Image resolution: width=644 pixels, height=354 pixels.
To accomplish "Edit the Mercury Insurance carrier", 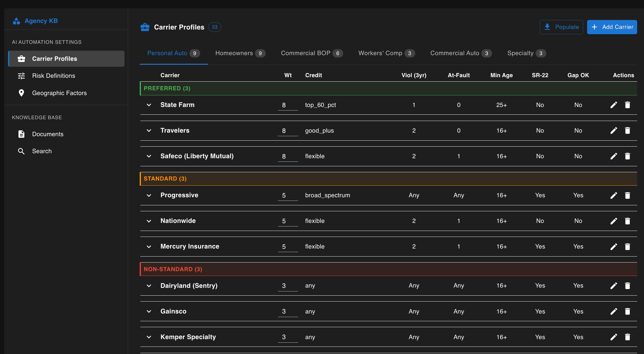I will (x=614, y=246).
